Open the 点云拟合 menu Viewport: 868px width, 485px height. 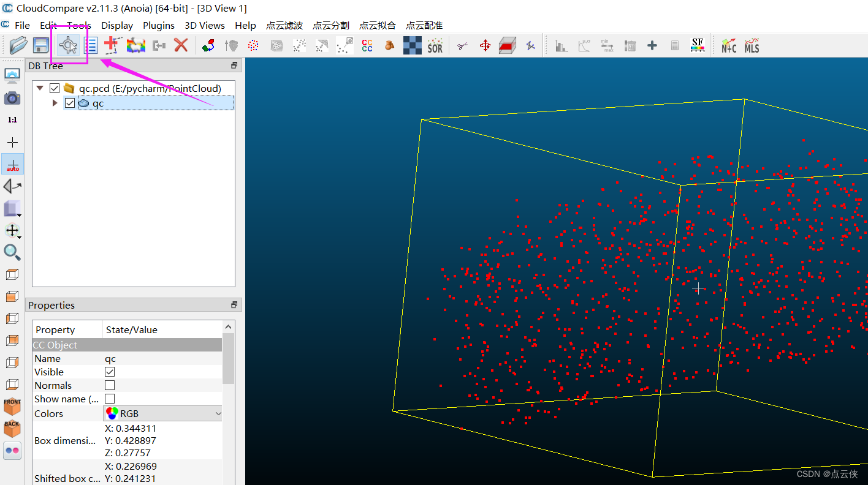point(378,25)
